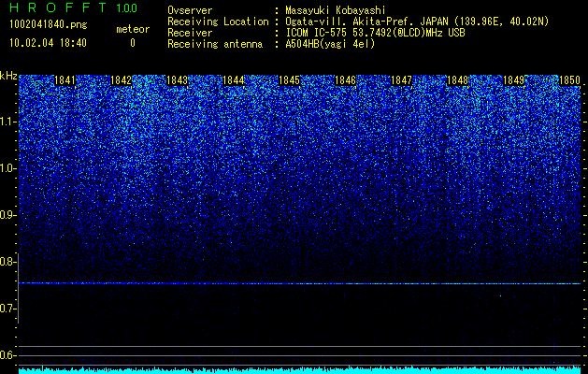Click the 0.6 kHz axis label

(8, 355)
